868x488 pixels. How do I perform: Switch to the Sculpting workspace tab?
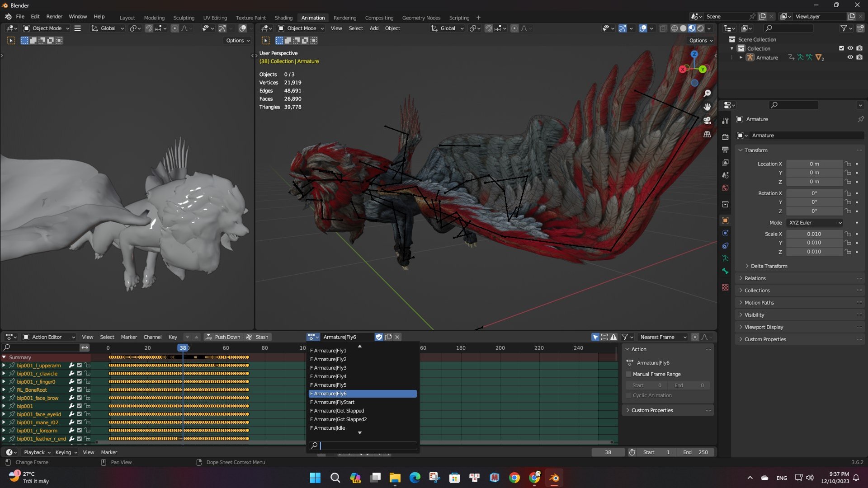[184, 18]
